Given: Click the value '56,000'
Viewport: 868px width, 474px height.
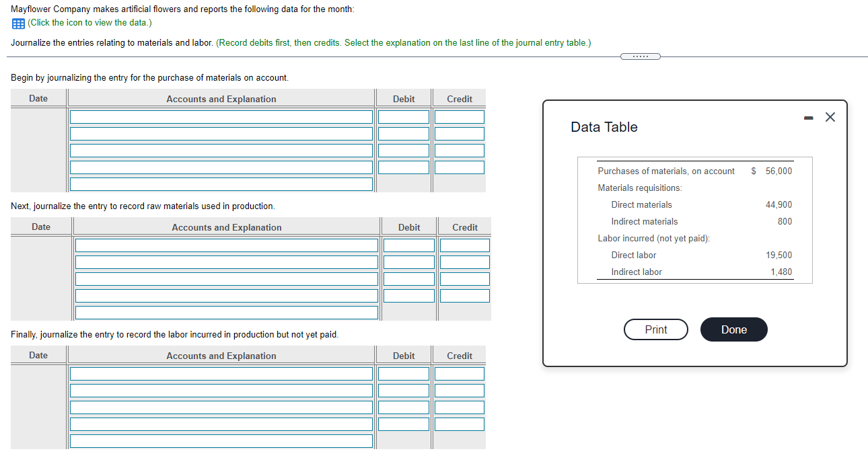Looking at the screenshot, I should pos(779,171).
